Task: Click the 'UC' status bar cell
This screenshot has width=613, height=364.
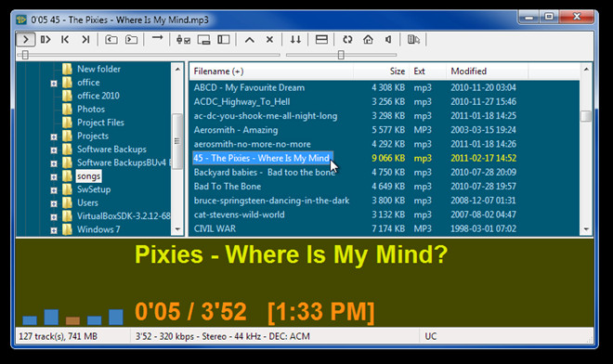Action: pos(430,336)
